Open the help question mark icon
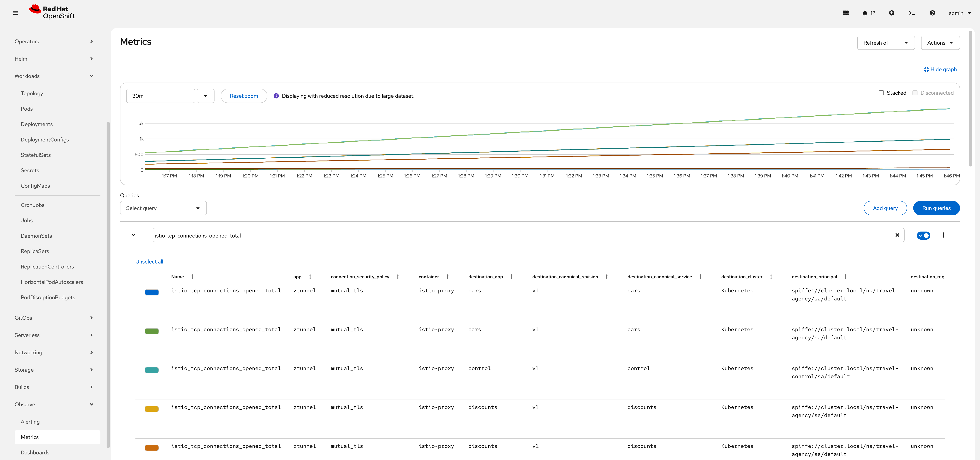 pos(932,13)
